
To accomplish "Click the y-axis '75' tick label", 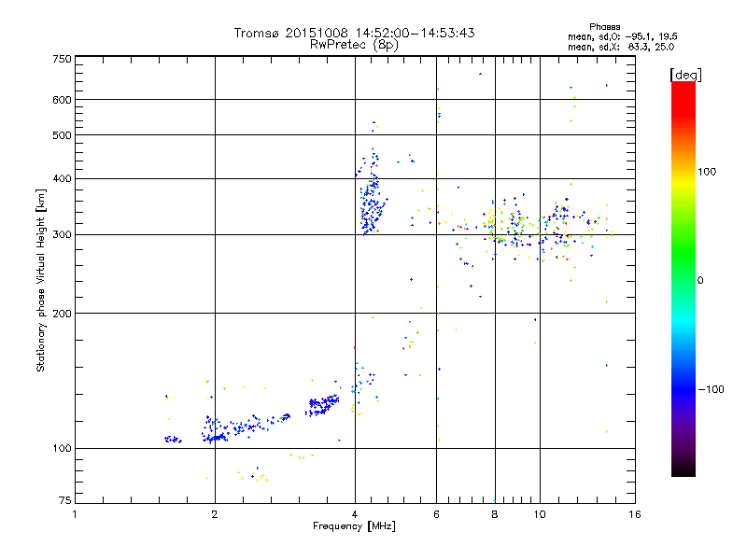I will tap(65, 500).
